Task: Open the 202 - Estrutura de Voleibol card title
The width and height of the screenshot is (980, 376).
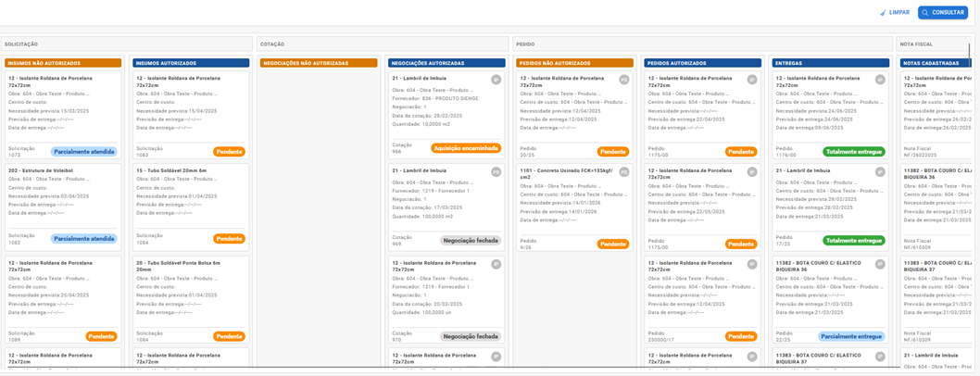Action: [40, 170]
